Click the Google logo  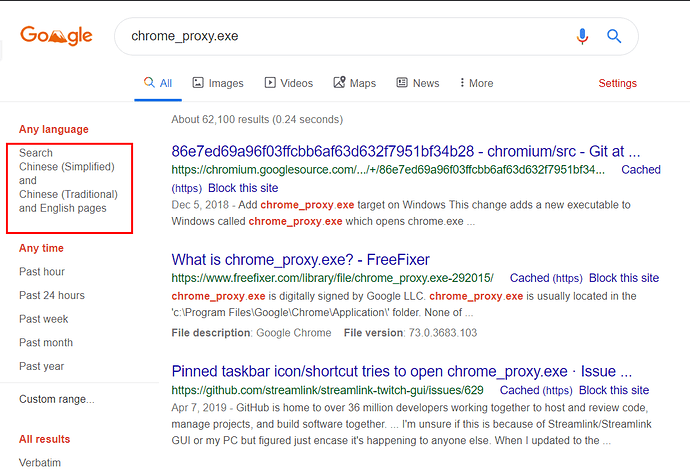tap(56, 36)
